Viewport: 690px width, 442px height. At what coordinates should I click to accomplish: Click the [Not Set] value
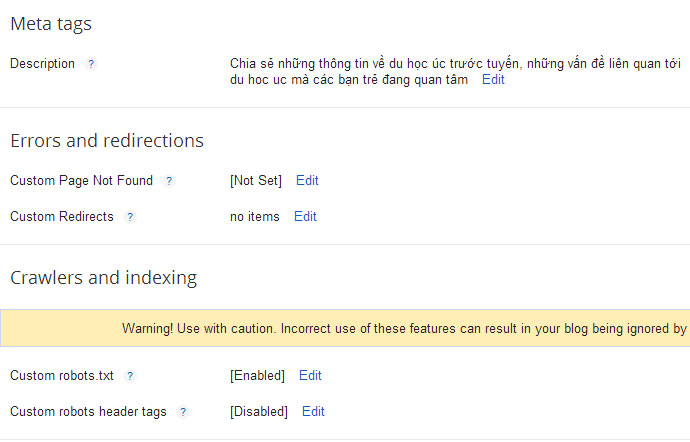(x=256, y=180)
